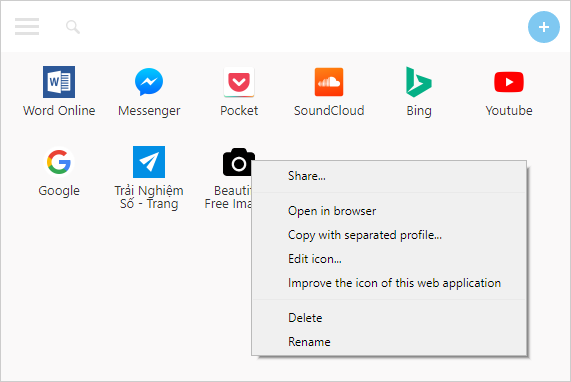571x382 pixels.
Task: Open the Word Online app icon
Action: coord(59,82)
